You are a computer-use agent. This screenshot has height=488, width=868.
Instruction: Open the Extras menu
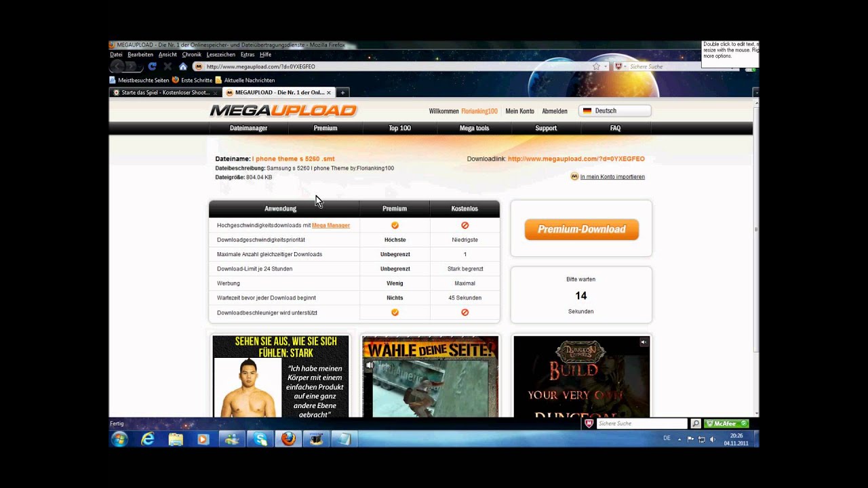click(x=248, y=54)
